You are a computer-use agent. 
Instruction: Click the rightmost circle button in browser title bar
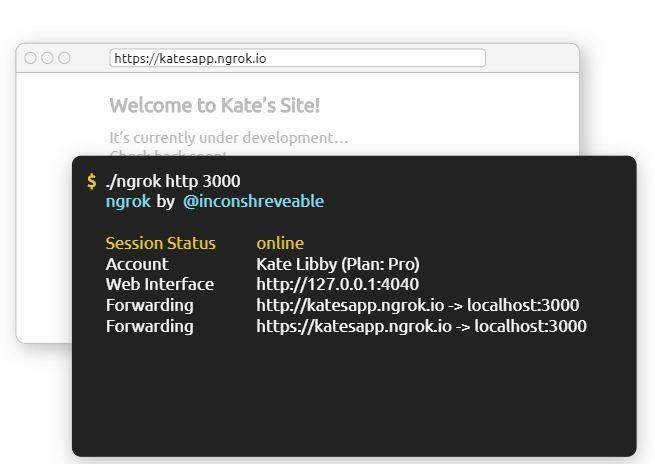[x=65, y=58]
